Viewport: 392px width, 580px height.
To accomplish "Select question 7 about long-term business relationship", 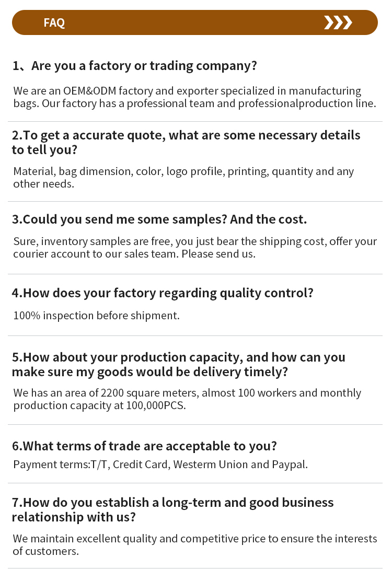I will point(173,509).
